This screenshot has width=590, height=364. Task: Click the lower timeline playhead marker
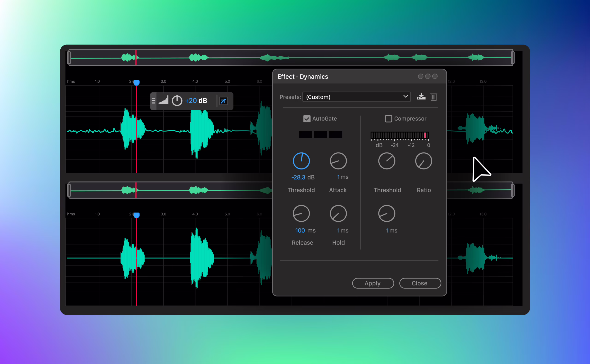click(136, 215)
